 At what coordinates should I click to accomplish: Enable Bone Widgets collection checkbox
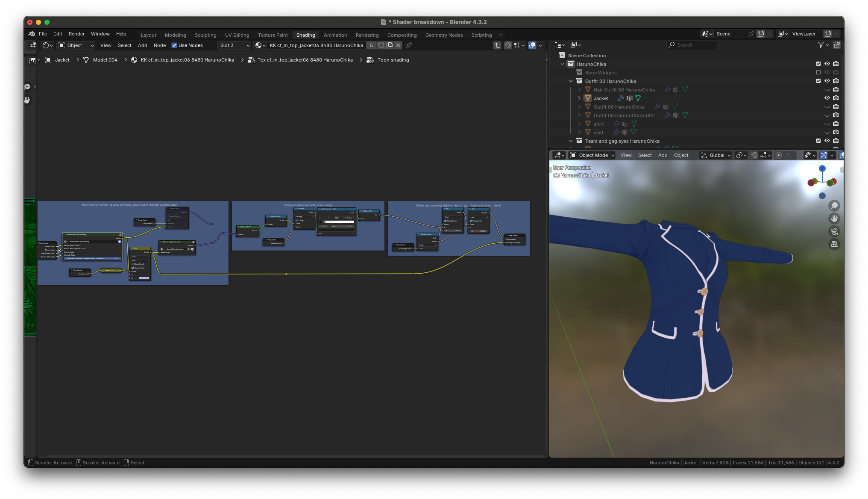[x=818, y=72]
